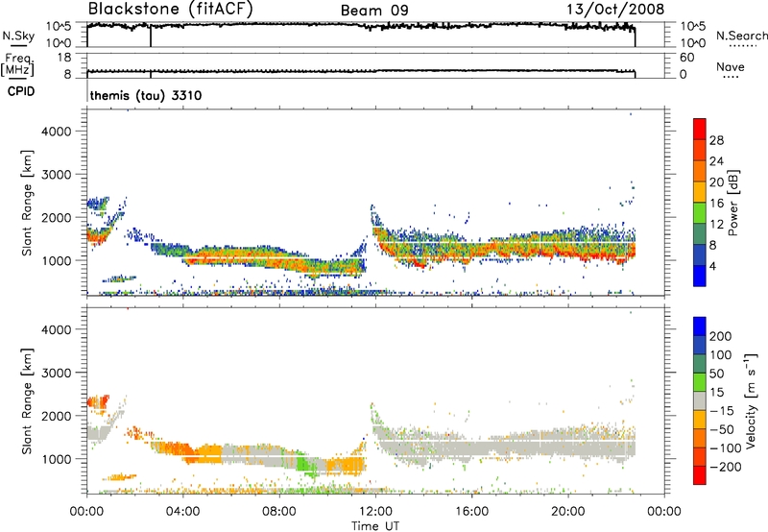Viewport: 768px width, 532px height.
Task: Click the '-50' velocity colorbar label
Action: [722, 429]
